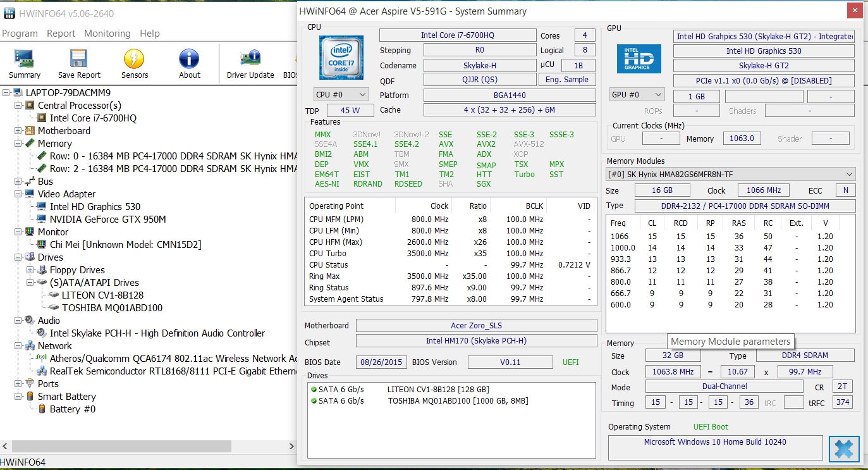This screenshot has height=470, width=868.
Task: Click the Central Processor(s) chip icon
Action: (30, 106)
